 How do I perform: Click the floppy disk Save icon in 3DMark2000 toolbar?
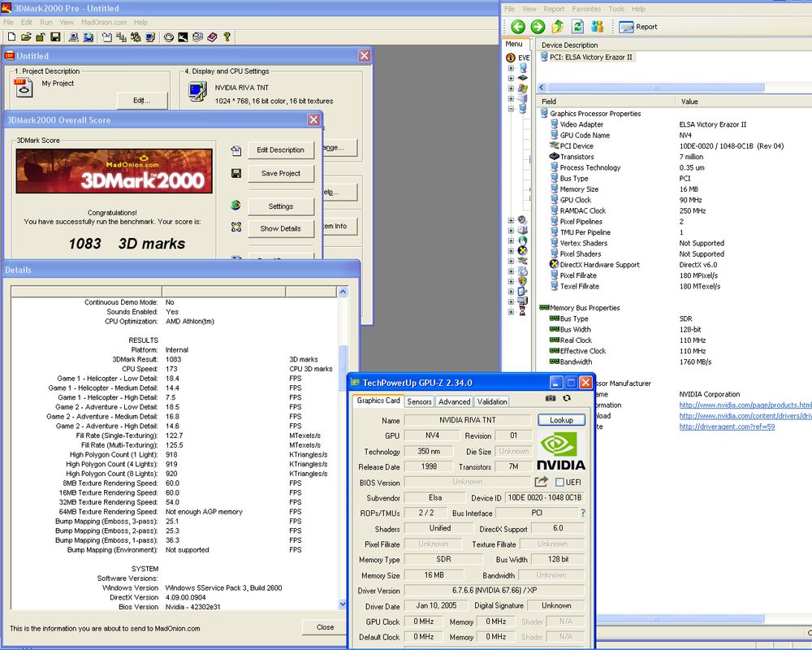pos(55,37)
